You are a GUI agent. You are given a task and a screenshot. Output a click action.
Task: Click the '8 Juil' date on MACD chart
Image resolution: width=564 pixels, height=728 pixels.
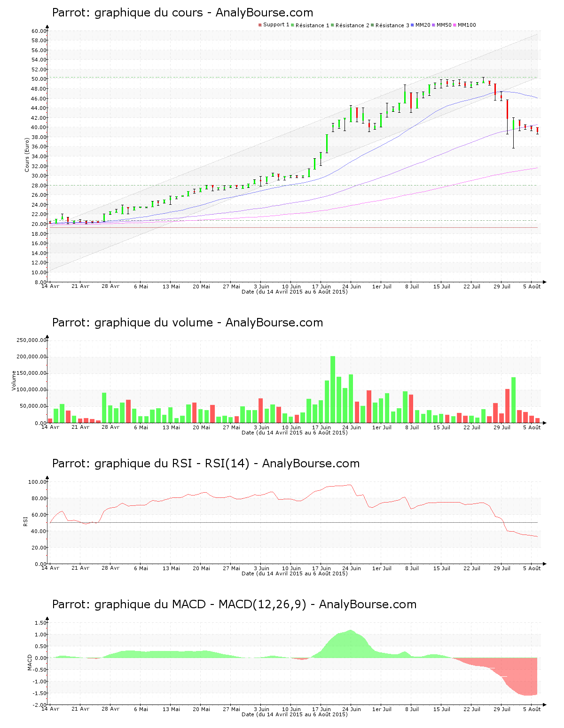point(412,709)
